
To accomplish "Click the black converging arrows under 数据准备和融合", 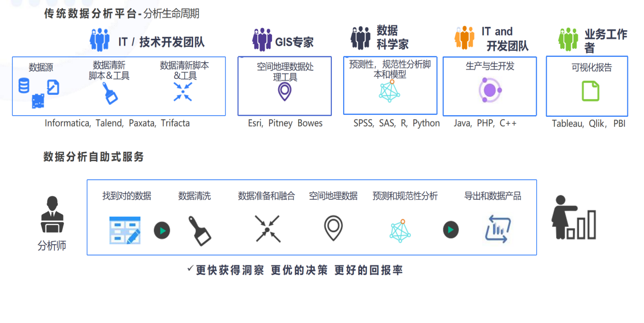I will tap(268, 229).
